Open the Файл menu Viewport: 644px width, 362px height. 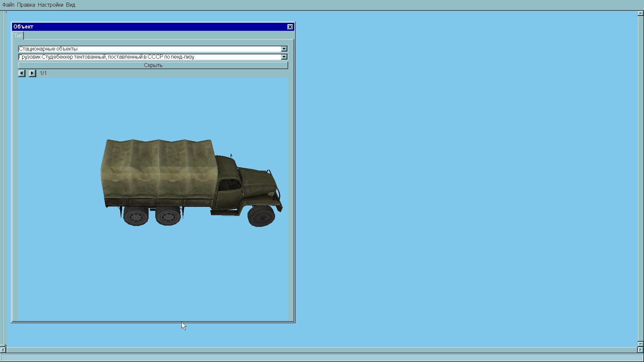(x=8, y=5)
